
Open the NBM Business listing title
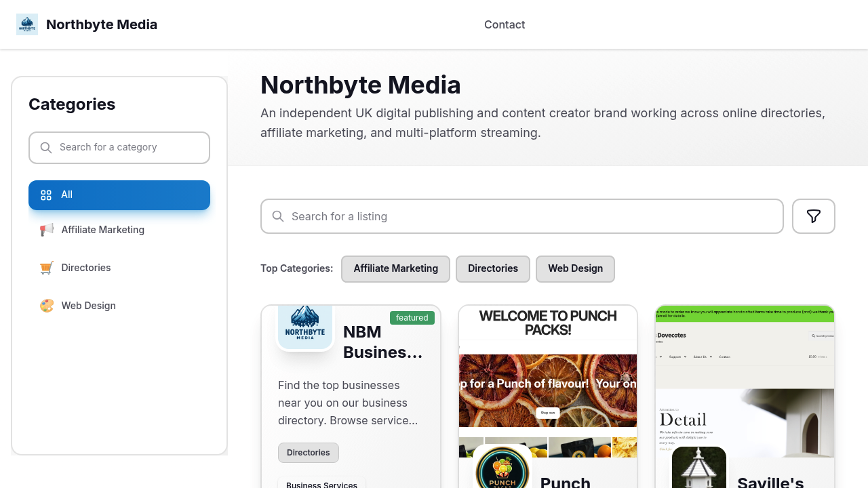[383, 342]
